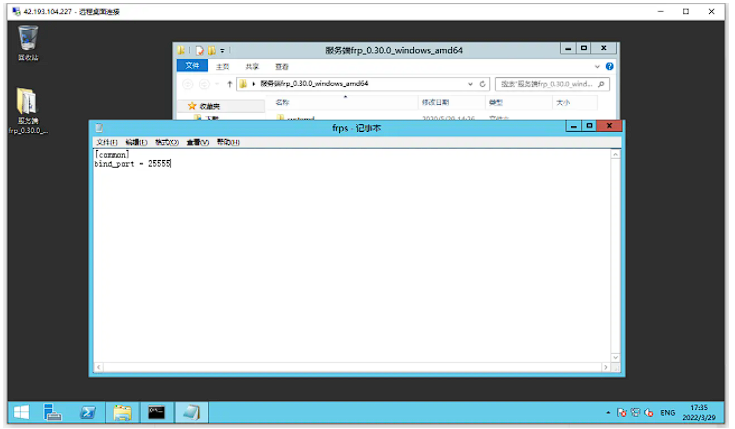
Task: Click the refresh button in address bar
Action: click(484, 84)
